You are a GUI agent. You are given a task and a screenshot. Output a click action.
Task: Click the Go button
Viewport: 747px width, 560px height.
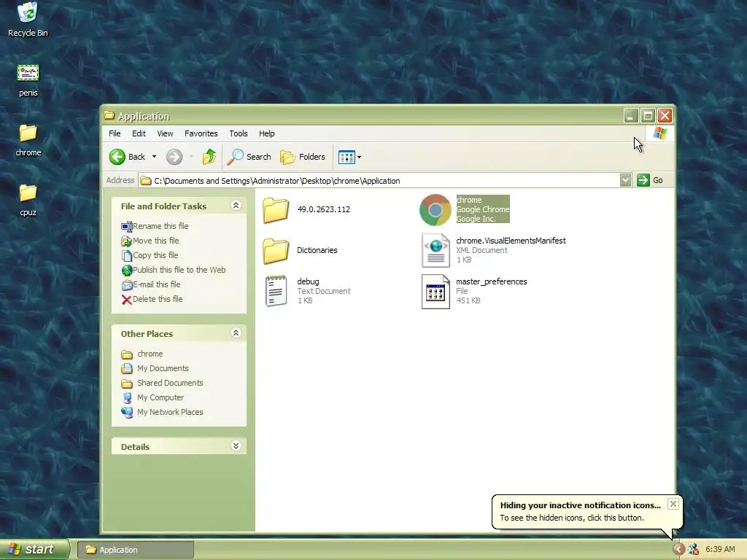650,180
